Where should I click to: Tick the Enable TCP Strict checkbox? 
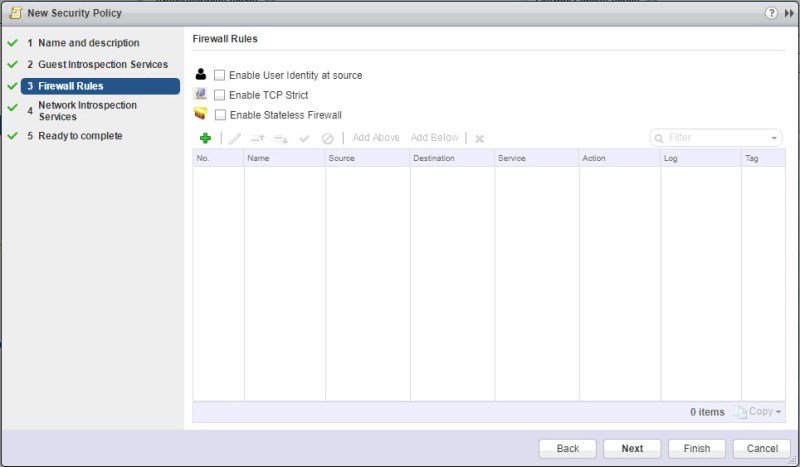tap(220, 95)
